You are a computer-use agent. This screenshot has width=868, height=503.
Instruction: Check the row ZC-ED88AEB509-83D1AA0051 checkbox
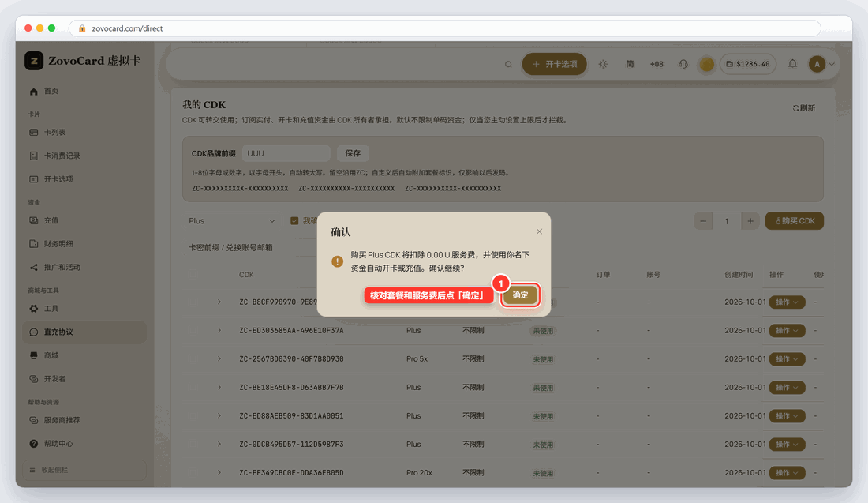click(x=193, y=416)
